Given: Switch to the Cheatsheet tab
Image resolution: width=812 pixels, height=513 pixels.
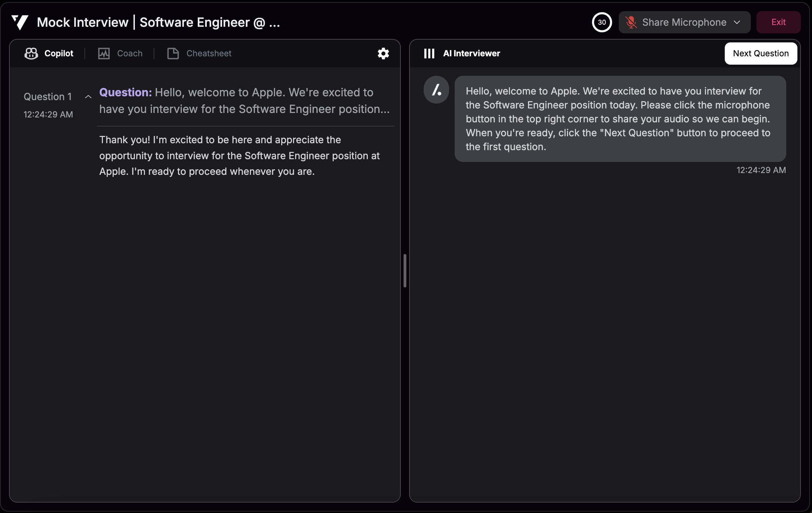Looking at the screenshot, I should pyautogui.click(x=209, y=54).
